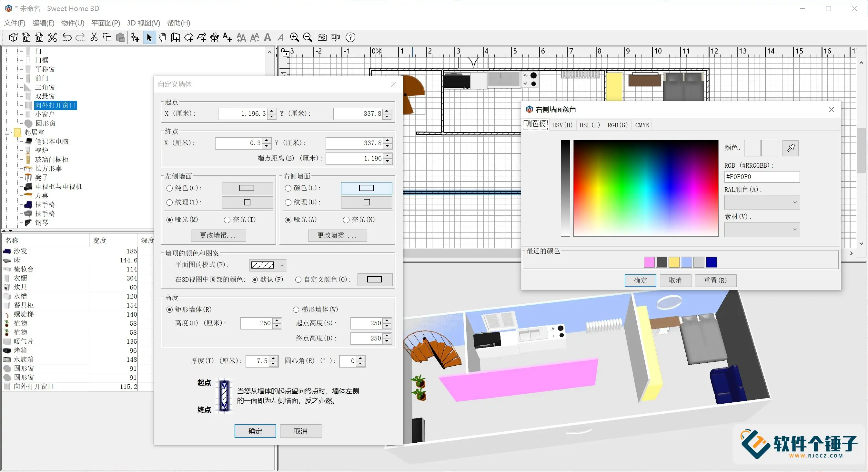The image size is (868, 472).
Task: Select 向外打开窗口 in catalog tree
Action: click(x=56, y=105)
